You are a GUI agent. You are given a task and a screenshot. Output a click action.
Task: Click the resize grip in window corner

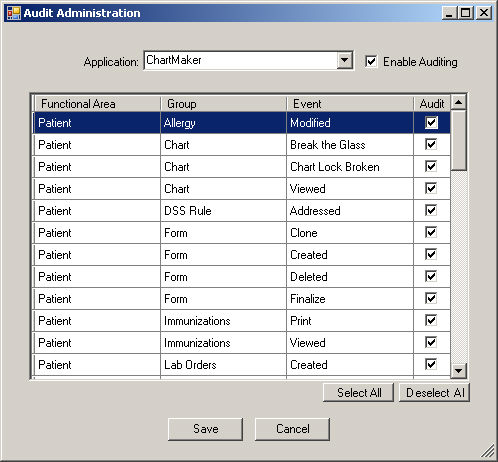pyautogui.click(x=488, y=451)
